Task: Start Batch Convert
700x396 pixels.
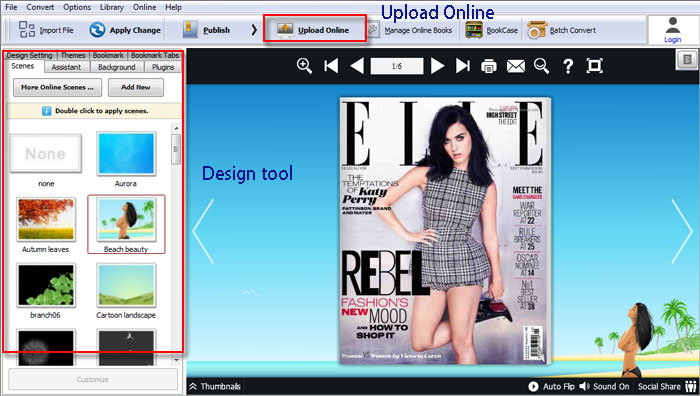Action: (x=562, y=30)
